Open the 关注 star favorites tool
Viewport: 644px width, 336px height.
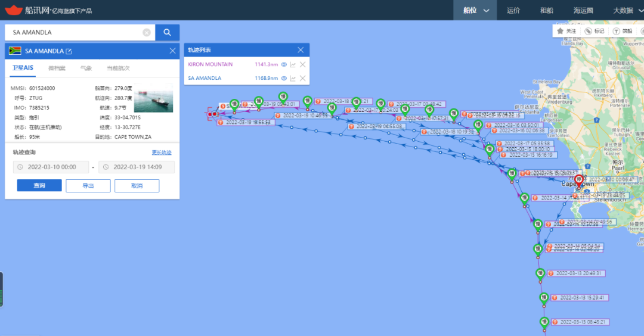pyautogui.click(x=566, y=31)
